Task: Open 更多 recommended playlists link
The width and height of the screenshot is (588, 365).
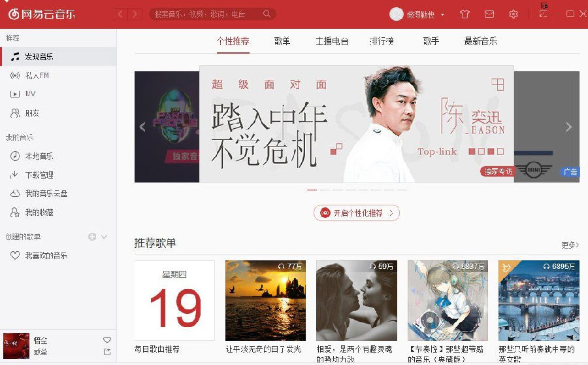Action: (x=570, y=245)
